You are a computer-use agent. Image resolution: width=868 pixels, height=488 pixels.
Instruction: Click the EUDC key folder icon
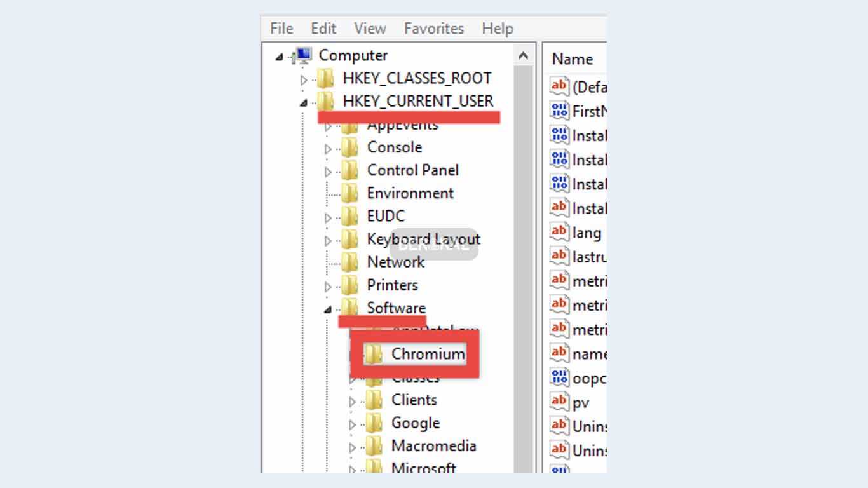tap(350, 217)
